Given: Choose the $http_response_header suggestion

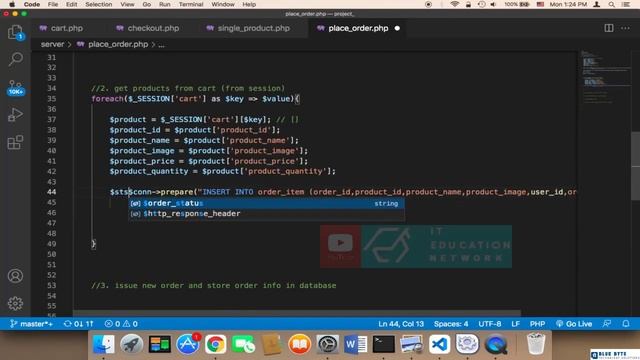Looking at the screenshot, I should (267, 213).
